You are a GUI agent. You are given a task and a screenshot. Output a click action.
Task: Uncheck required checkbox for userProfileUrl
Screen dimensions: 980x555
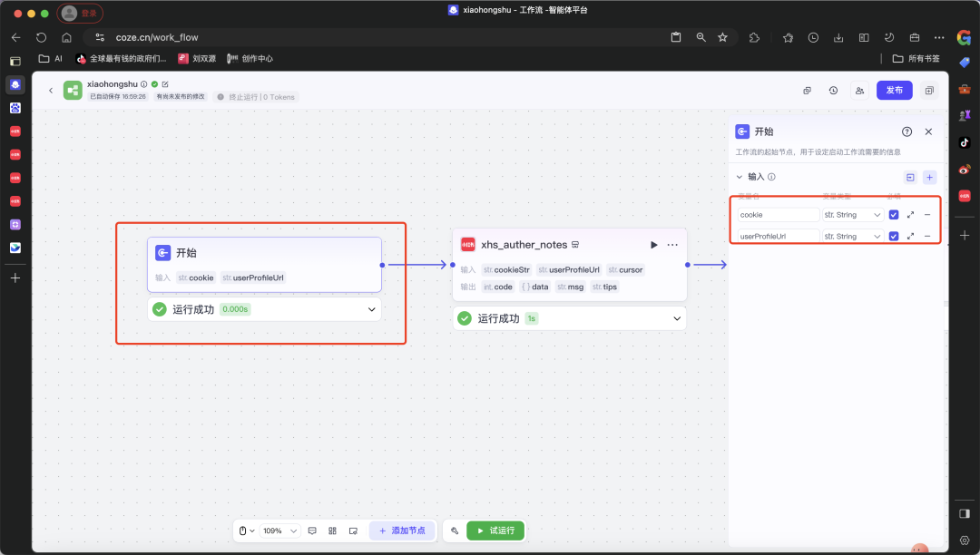coord(894,237)
